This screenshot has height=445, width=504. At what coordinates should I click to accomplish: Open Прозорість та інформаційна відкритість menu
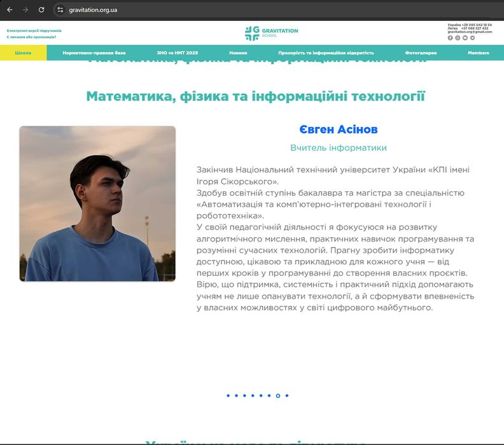coord(326,53)
